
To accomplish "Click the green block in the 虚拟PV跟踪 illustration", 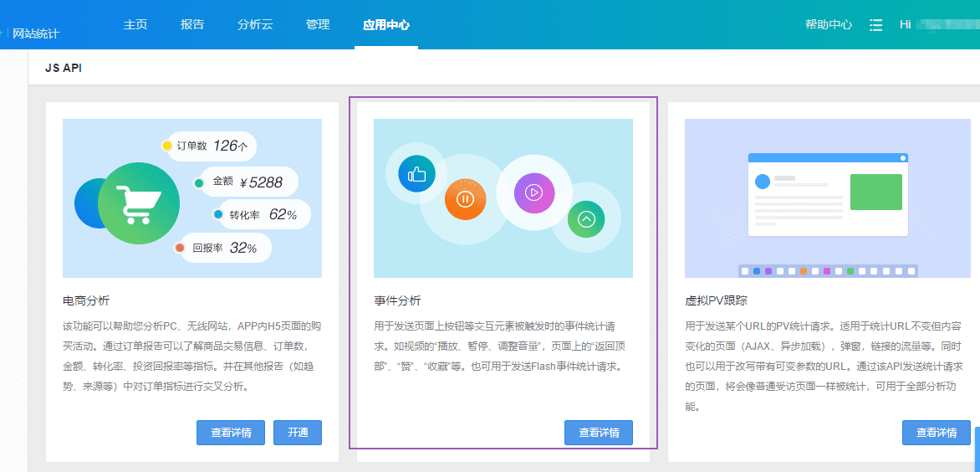I will [875, 192].
